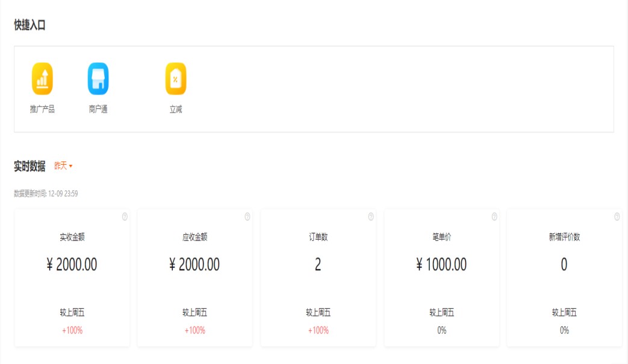
Task: Click the 订单数 value 2
Action: (x=318, y=265)
